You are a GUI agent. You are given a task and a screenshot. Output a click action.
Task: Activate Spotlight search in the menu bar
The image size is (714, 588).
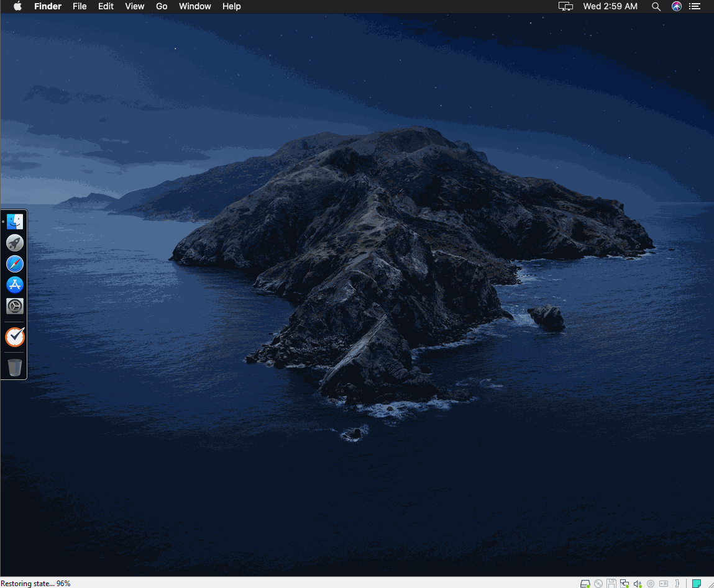(656, 6)
